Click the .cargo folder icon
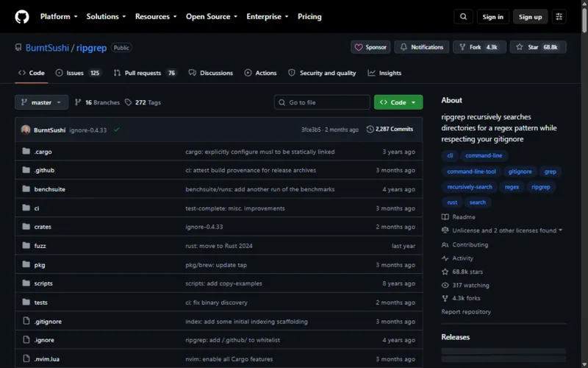588x368 pixels. pos(26,152)
